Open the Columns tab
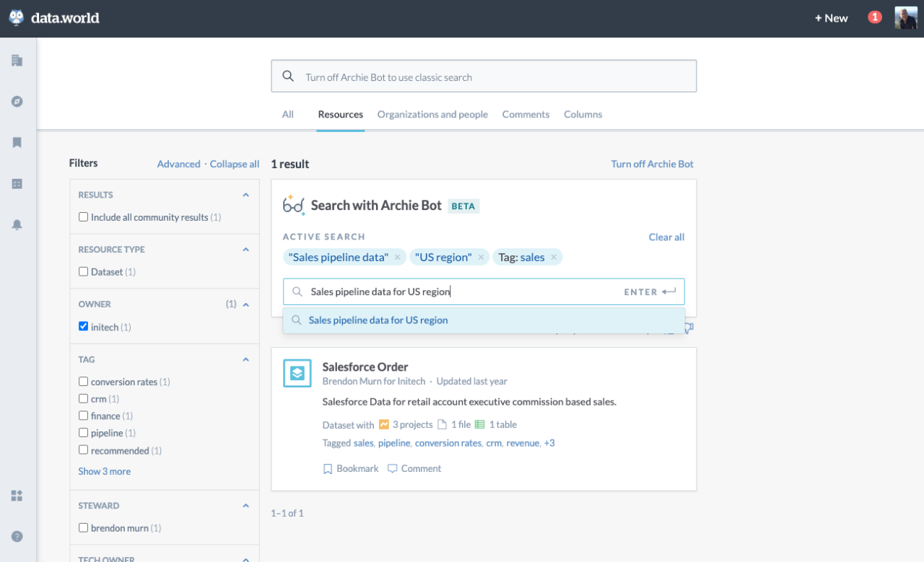The width and height of the screenshot is (924, 562). tap(583, 114)
